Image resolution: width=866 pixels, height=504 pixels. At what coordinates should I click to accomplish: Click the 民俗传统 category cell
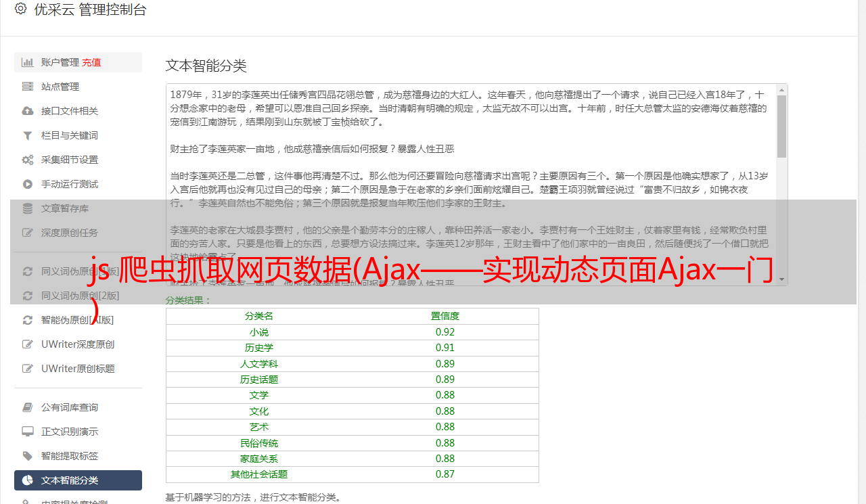click(x=259, y=443)
